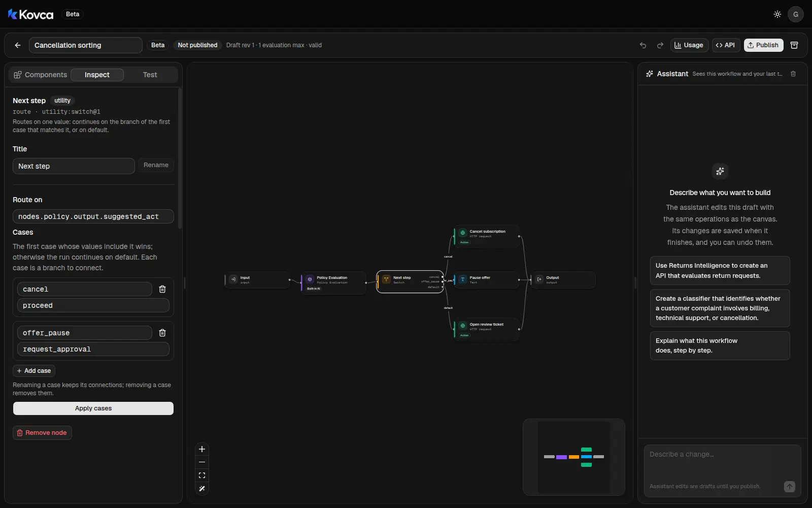Clear the Assistant conversation trash icon
This screenshot has height=508, width=812.
tap(793, 74)
